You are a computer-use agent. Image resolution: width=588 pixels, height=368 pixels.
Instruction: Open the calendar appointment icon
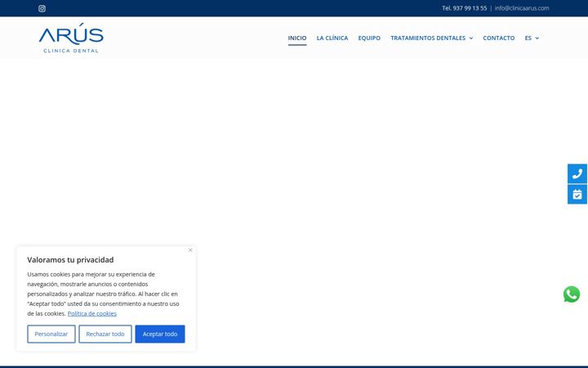(577, 194)
